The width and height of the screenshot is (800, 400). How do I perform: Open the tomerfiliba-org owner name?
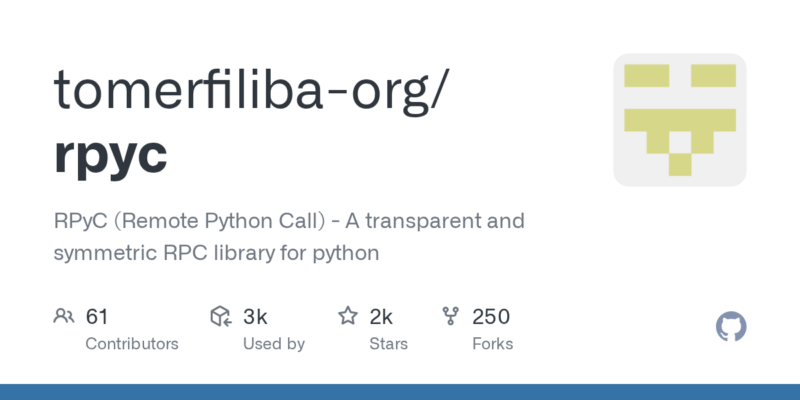(250, 90)
